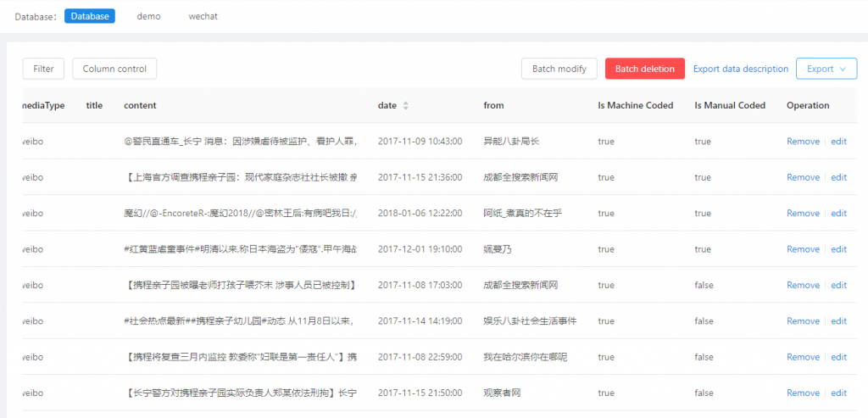Image resolution: width=868 pixels, height=418 pixels.
Task: Remove the row from 异能八卦局长
Action: pyautogui.click(x=803, y=142)
